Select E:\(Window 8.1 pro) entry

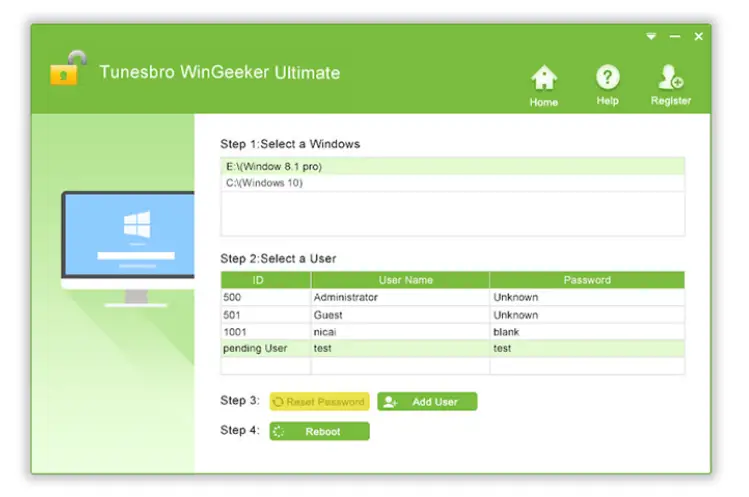452,166
